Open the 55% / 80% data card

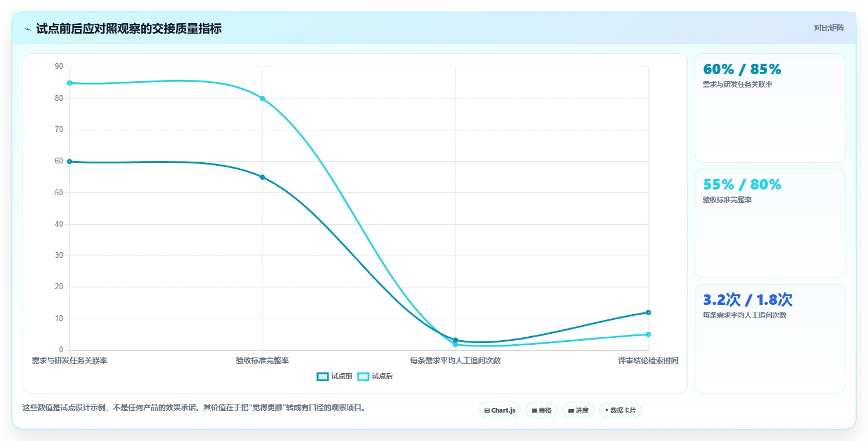[x=769, y=223]
